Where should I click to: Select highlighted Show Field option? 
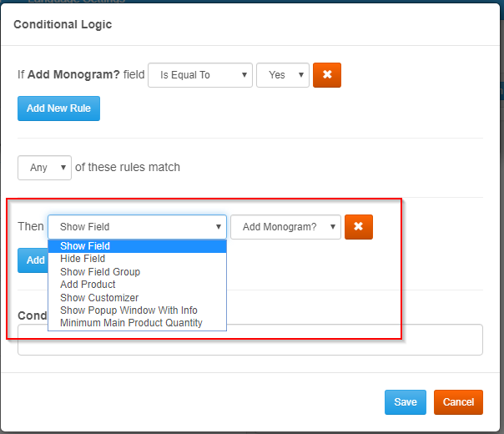coord(137,246)
